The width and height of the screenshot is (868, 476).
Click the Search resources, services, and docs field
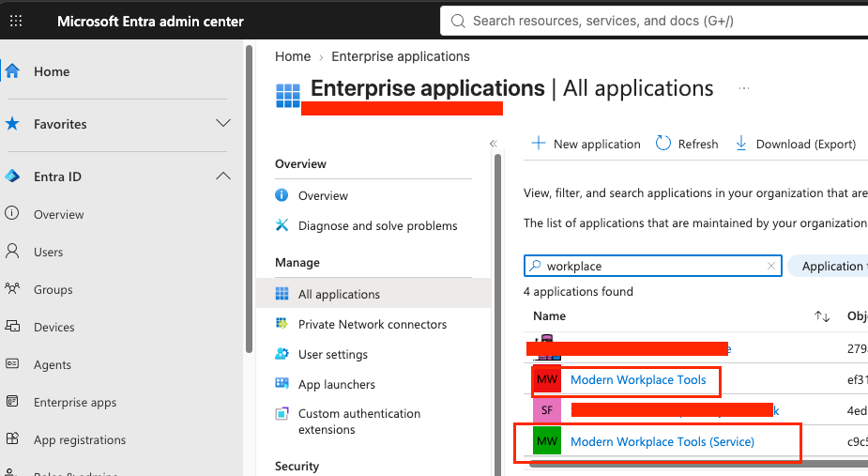(654, 21)
